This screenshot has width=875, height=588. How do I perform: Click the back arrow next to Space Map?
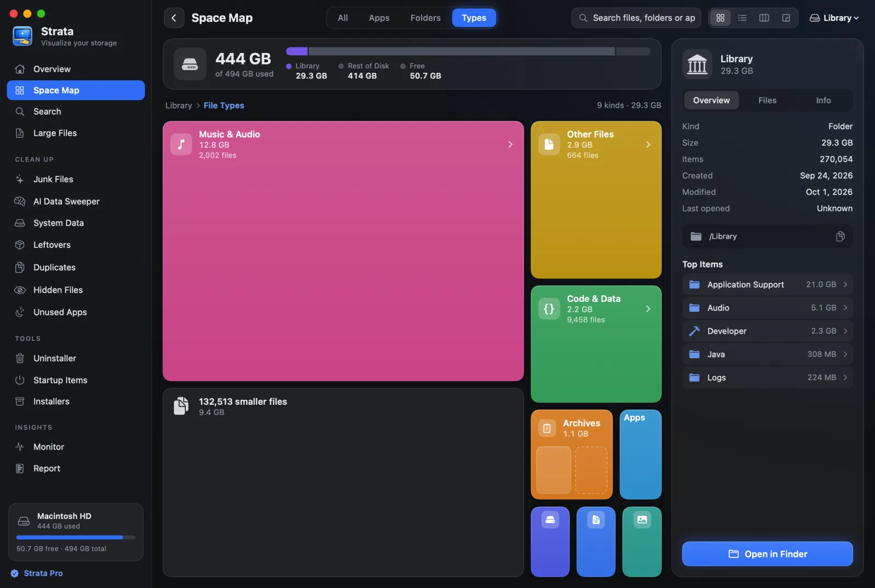point(174,18)
